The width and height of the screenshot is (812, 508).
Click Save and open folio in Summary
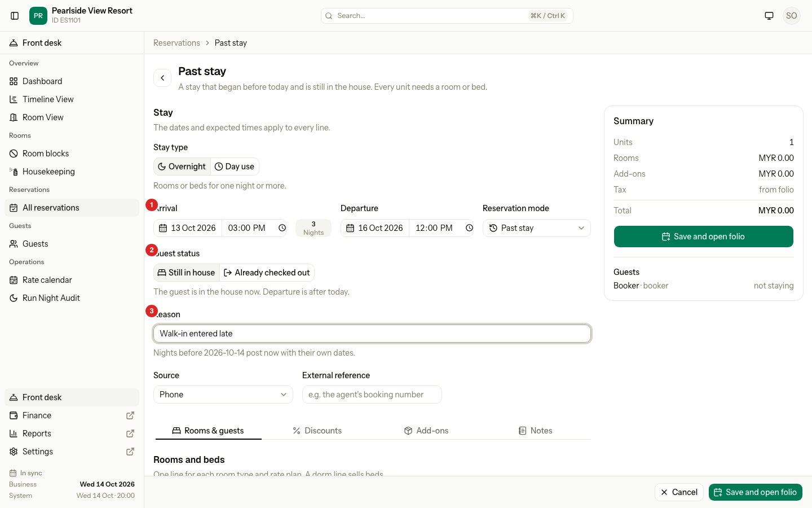(x=704, y=237)
